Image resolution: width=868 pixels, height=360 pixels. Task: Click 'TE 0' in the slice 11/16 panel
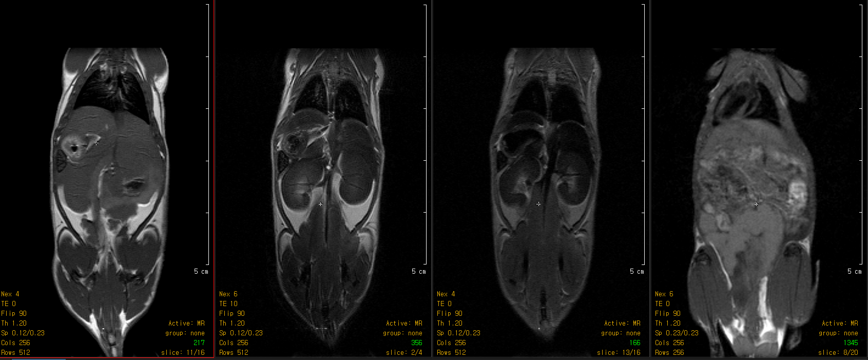click(x=9, y=304)
